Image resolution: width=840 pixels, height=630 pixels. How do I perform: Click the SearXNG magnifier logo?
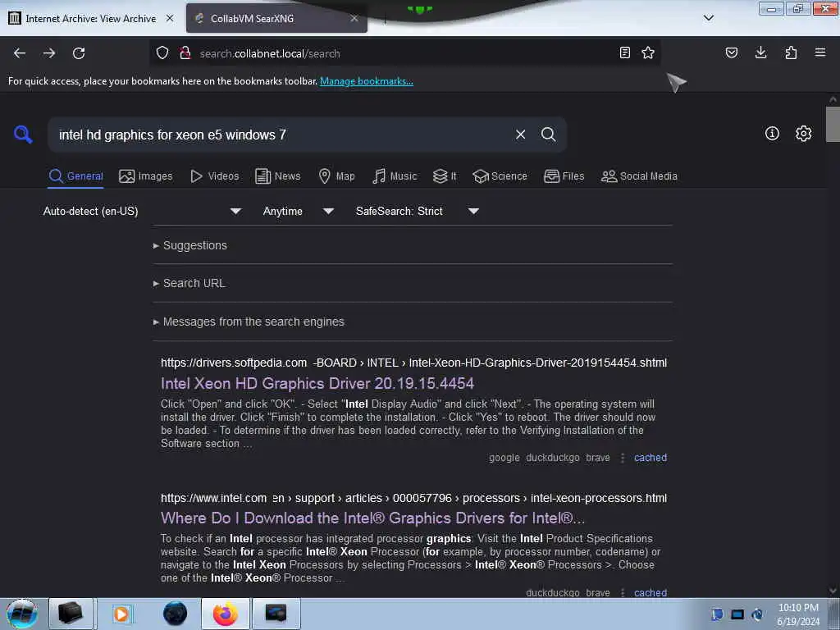click(x=23, y=134)
